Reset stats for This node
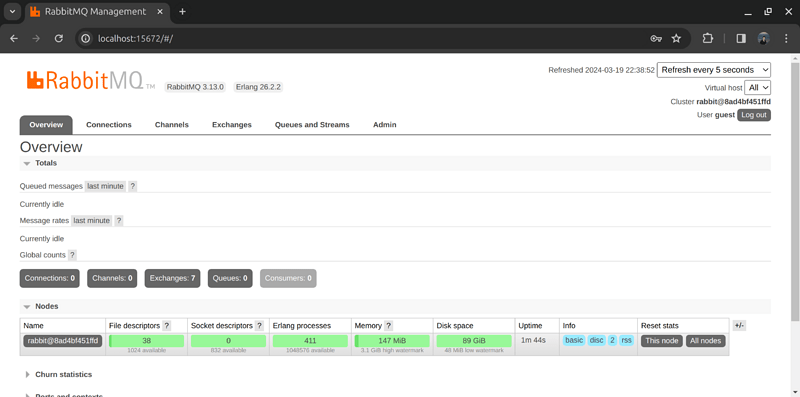This screenshot has height=397, width=800. point(661,341)
